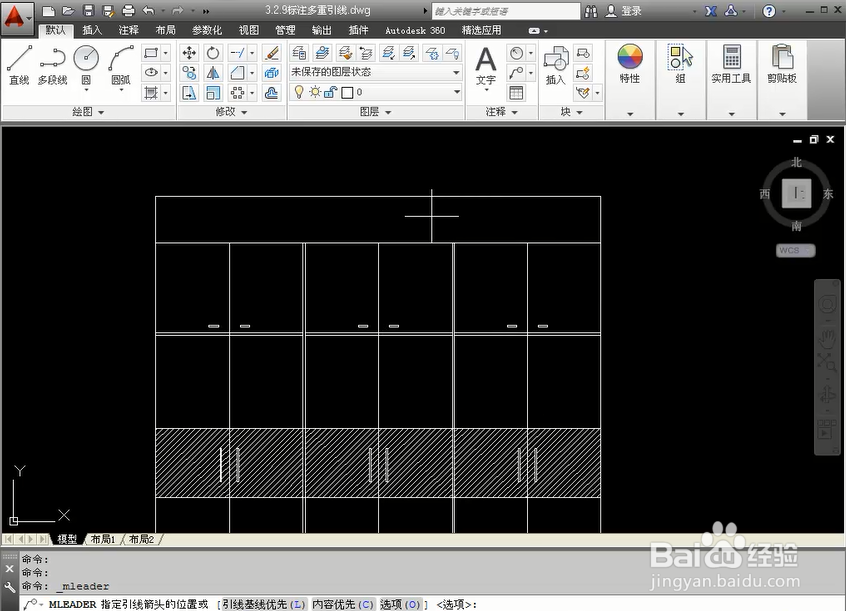Click the Rectangular Array tool icon
This screenshot has height=611, width=846.
coord(237,93)
